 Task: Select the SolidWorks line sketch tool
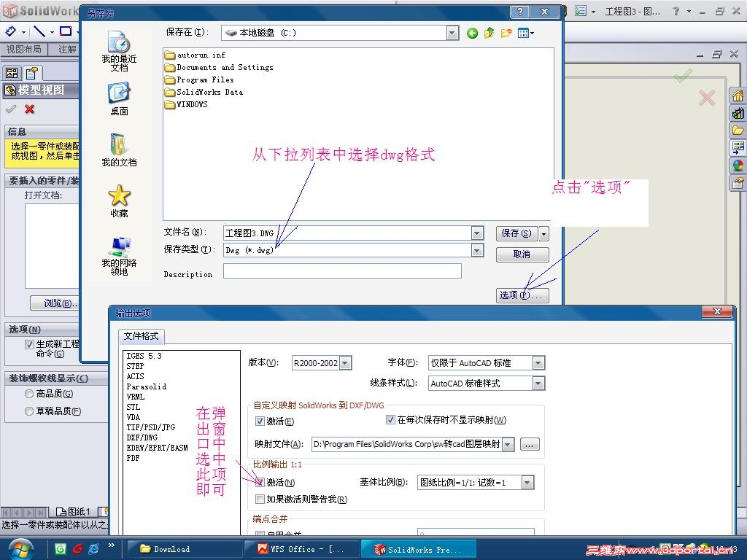coord(39,31)
